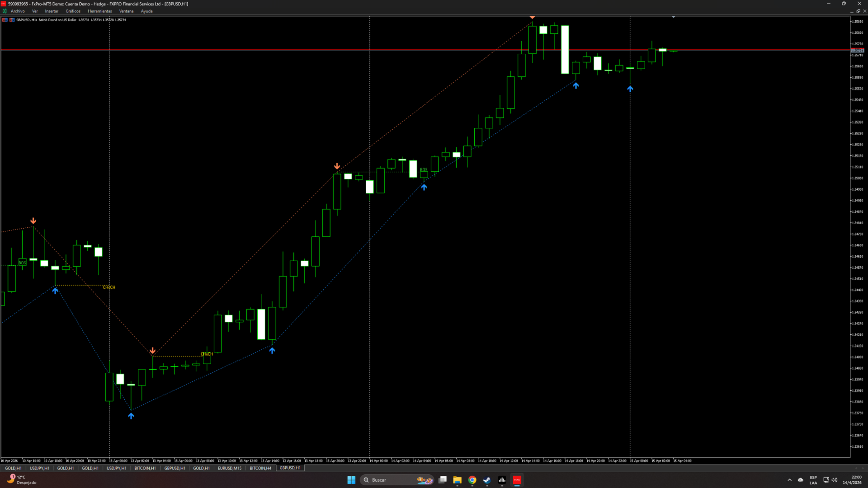Click the one-click trading panel icon
868x488 pixels.
[5, 20]
